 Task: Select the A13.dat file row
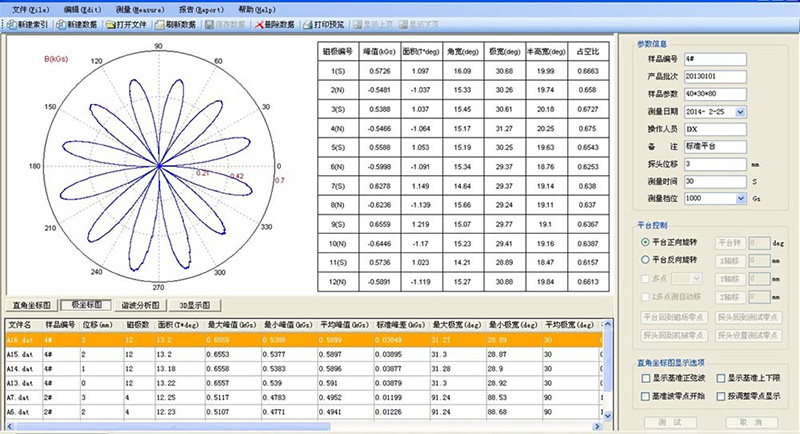coord(304,382)
